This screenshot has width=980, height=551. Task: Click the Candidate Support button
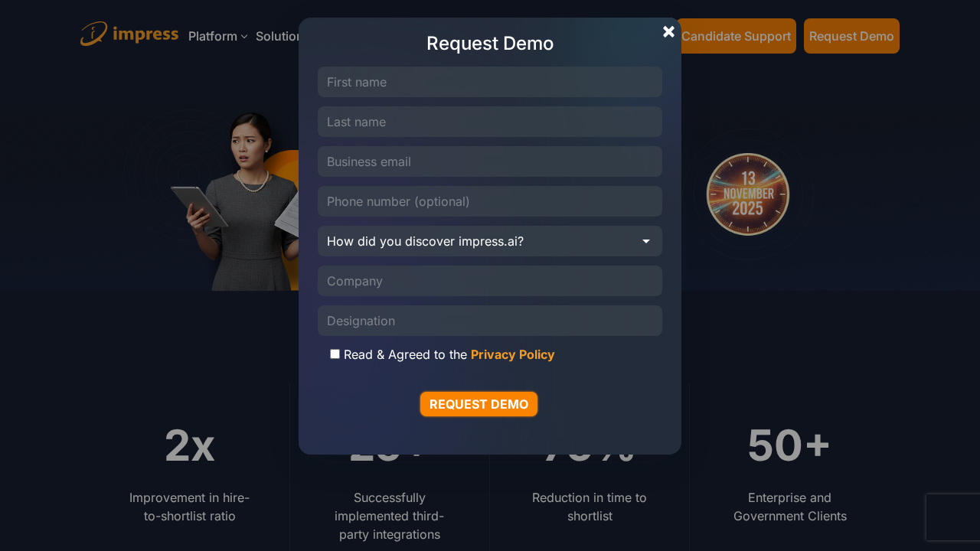[736, 36]
